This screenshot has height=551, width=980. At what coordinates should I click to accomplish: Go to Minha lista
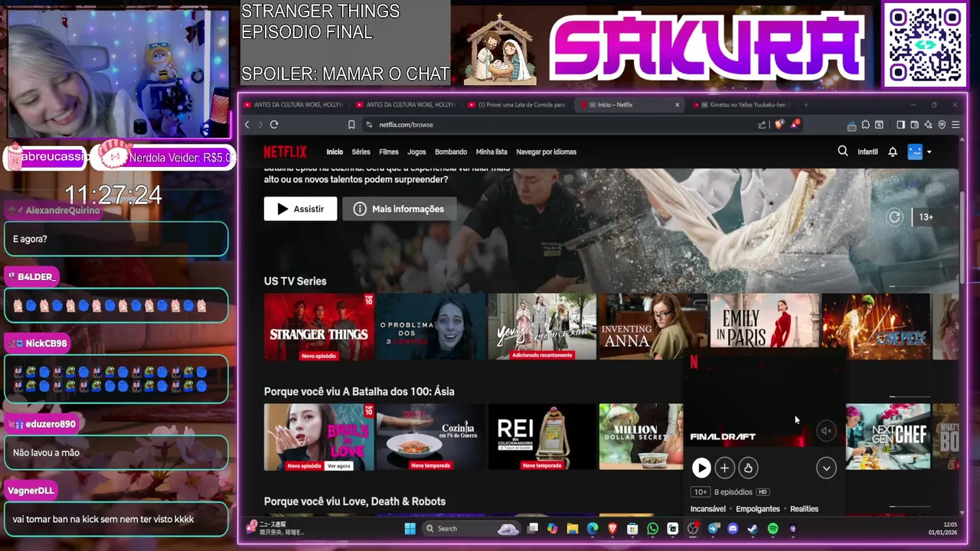(492, 152)
